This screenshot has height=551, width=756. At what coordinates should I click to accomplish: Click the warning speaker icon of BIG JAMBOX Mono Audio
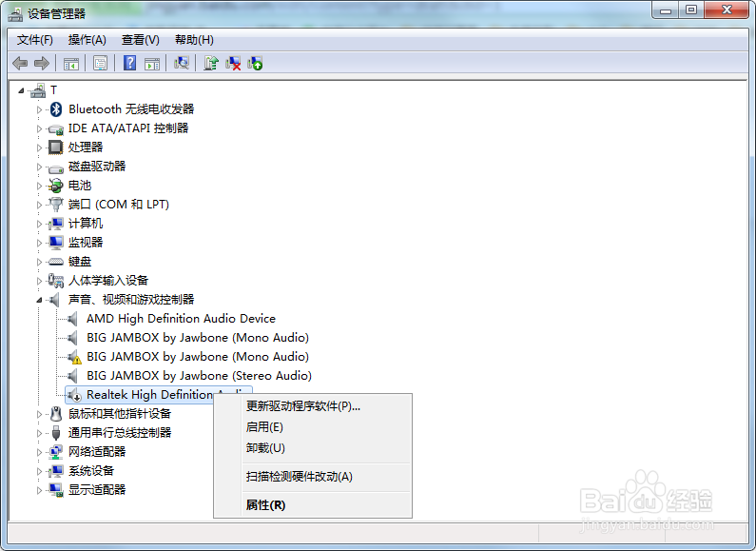point(74,357)
